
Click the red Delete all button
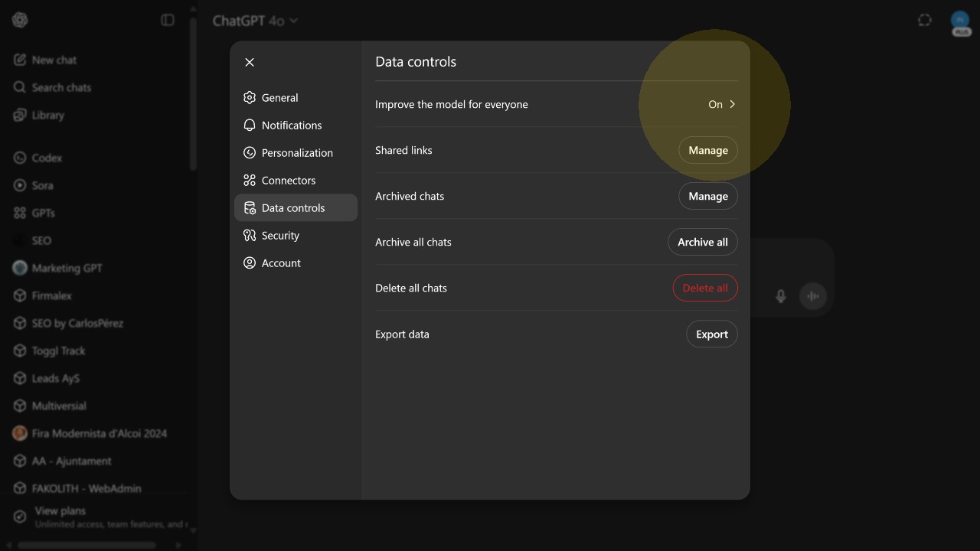click(704, 288)
